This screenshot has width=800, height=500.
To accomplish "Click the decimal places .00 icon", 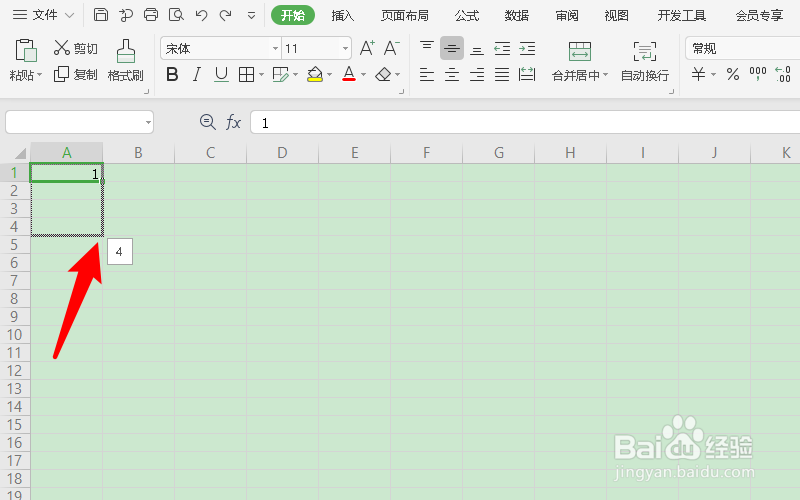I will (x=783, y=74).
